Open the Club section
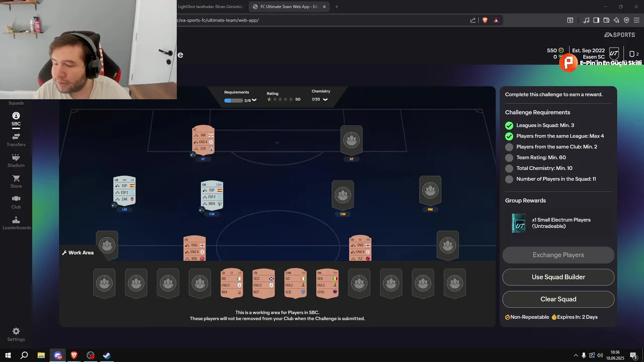 [16, 202]
